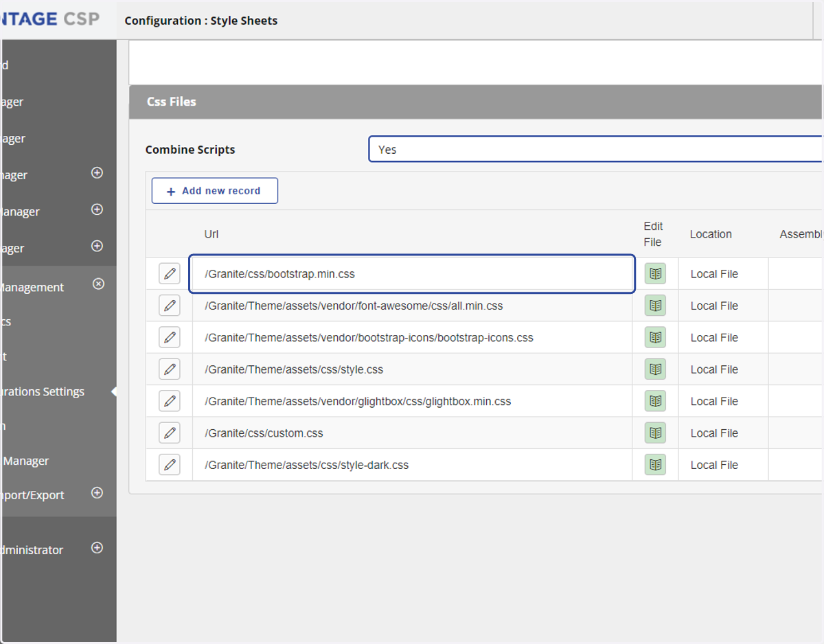Image resolution: width=824 pixels, height=644 pixels.
Task: Click the Combine Scripts label
Action: point(190,150)
